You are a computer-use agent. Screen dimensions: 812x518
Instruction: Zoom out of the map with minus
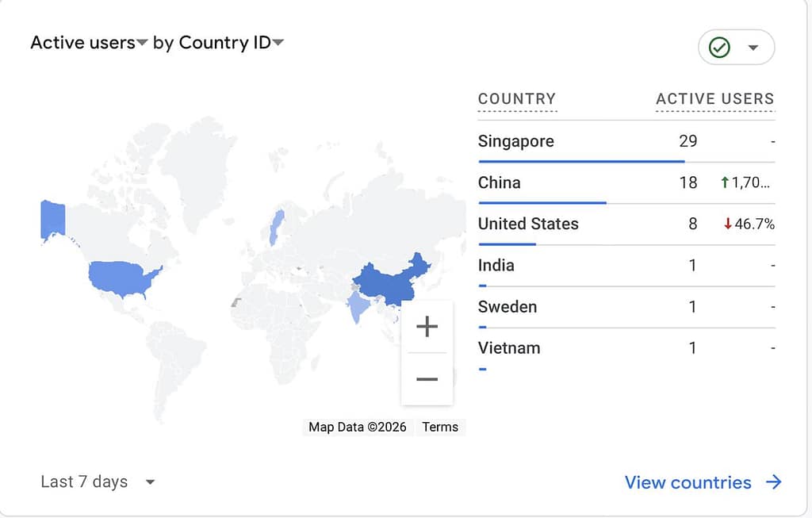point(427,379)
